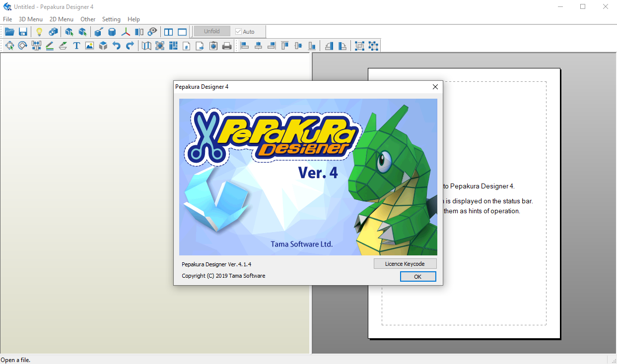Click the Save floppy disk icon

point(23,32)
